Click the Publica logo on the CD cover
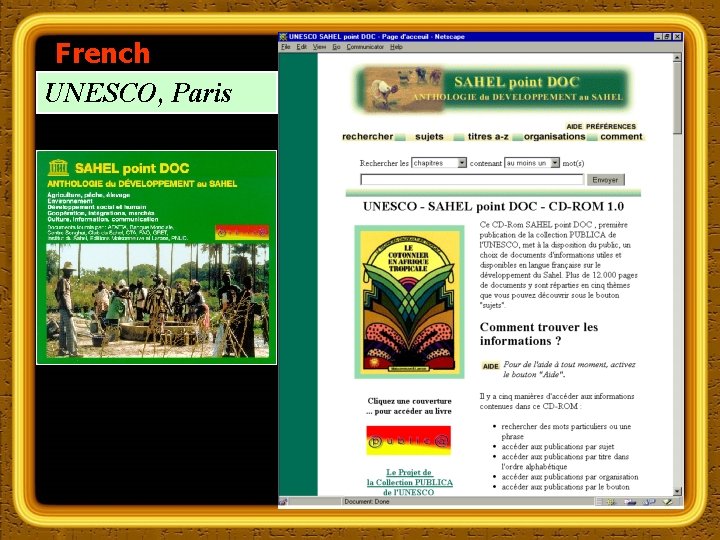This screenshot has height=540, width=720. pos(242,232)
